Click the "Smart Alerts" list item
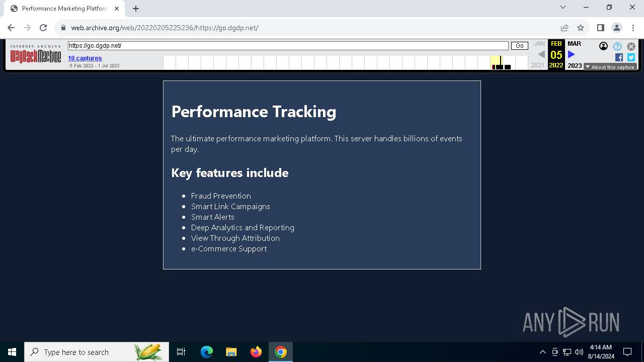 point(213,217)
